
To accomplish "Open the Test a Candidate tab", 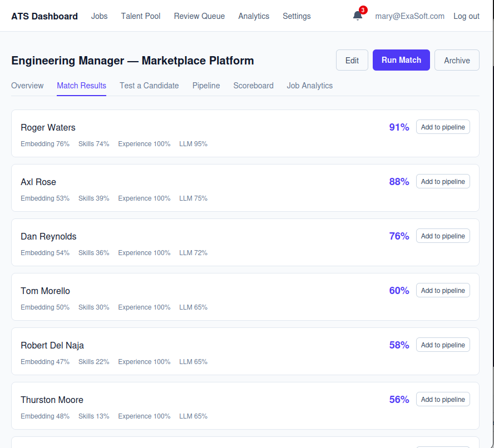I will click(x=149, y=86).
